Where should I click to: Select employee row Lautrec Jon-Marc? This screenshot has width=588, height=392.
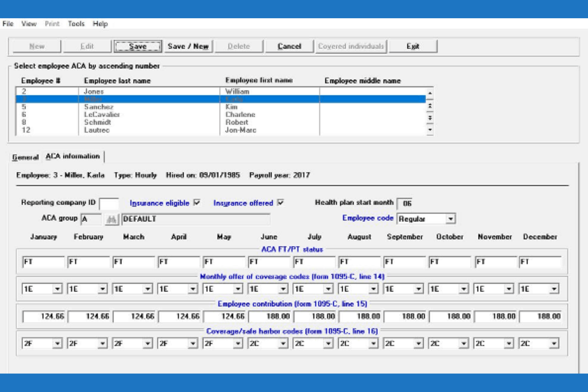coord(220,130)
